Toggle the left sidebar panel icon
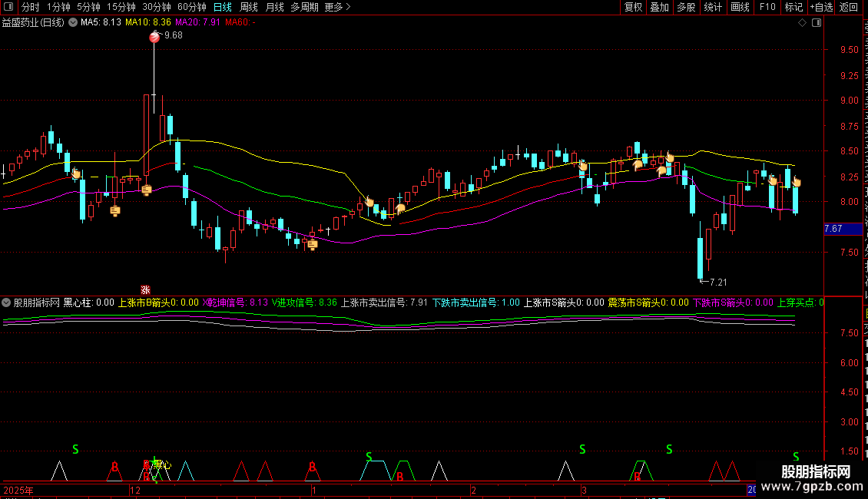Viewport: 868px width, 499px height. (x=8, y=7)
